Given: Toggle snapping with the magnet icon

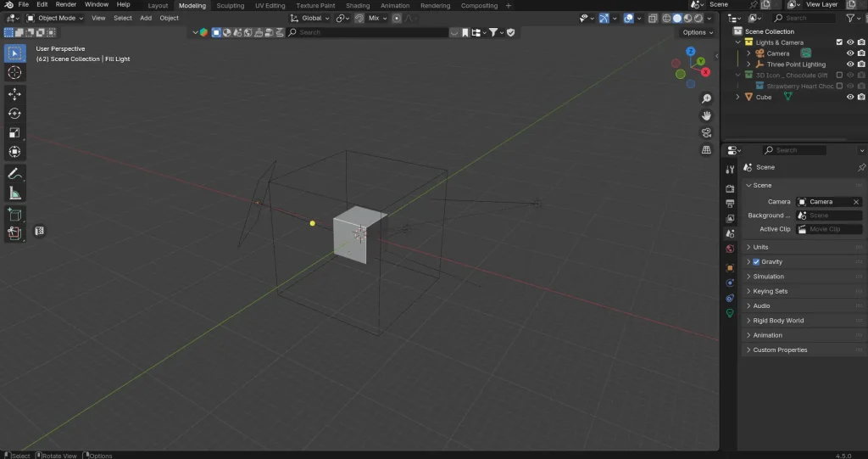Looking at the screenshot, I should point(359,19).
